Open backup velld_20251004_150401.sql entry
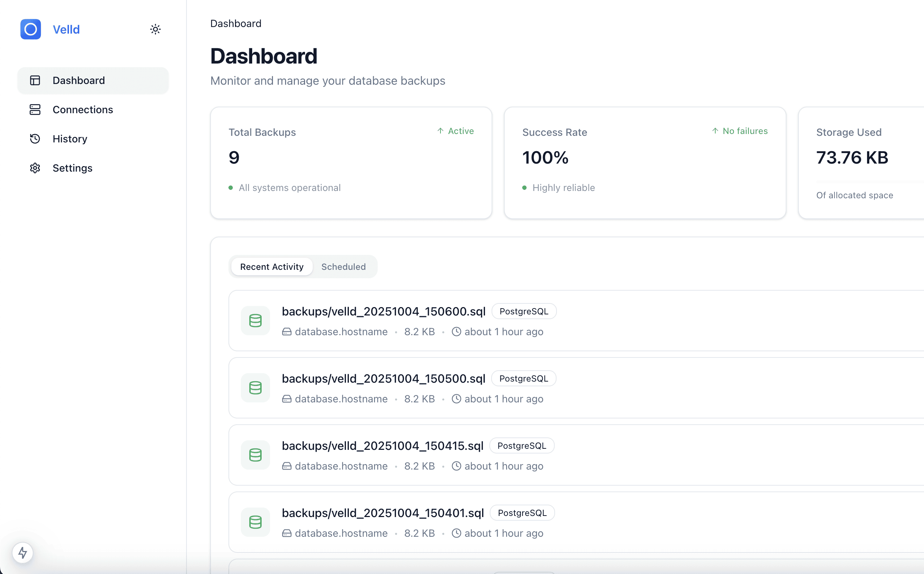Viewport: 924px width, 574px height. point(383,513)
